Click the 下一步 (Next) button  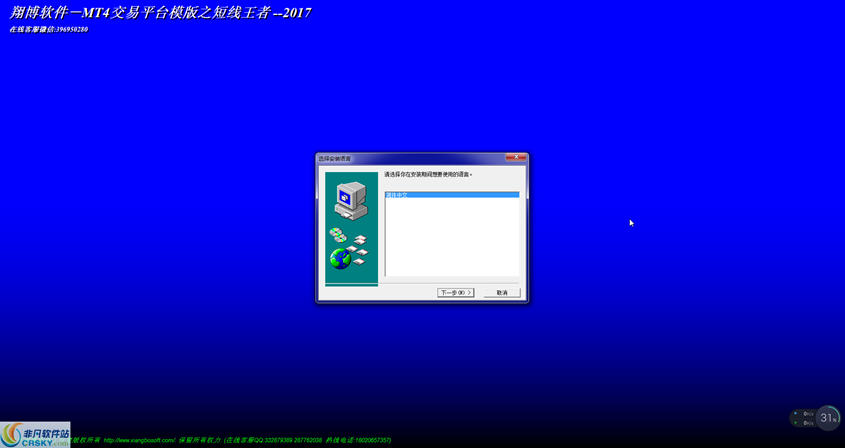(x=455, y=293)
